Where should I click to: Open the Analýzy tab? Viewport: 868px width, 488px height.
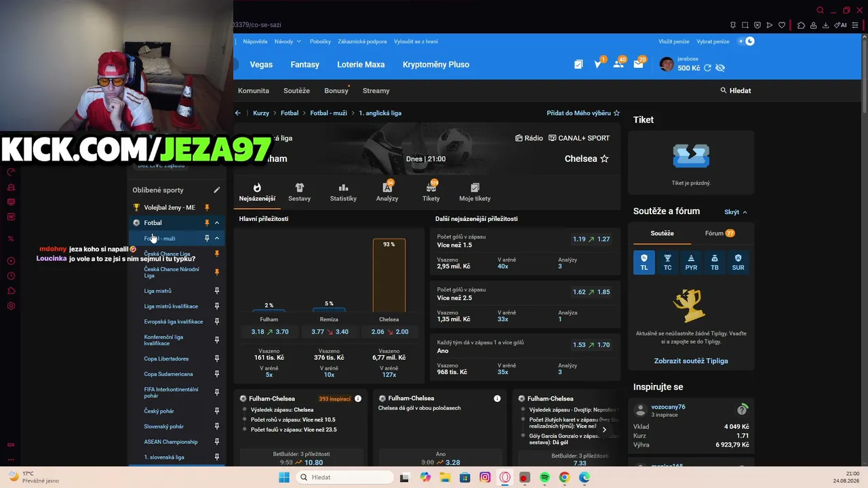tap(387, 192)
